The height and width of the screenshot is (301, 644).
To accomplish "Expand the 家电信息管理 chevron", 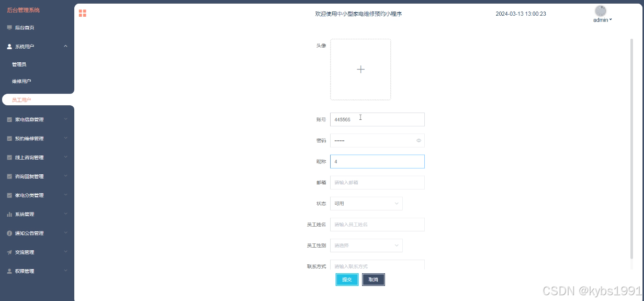I will coord(65,119).
